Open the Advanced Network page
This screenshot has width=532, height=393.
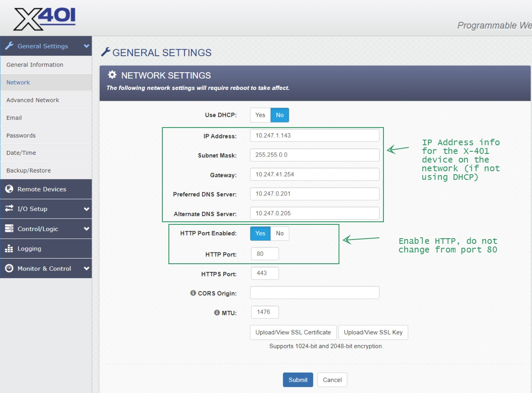pos(33,100)
